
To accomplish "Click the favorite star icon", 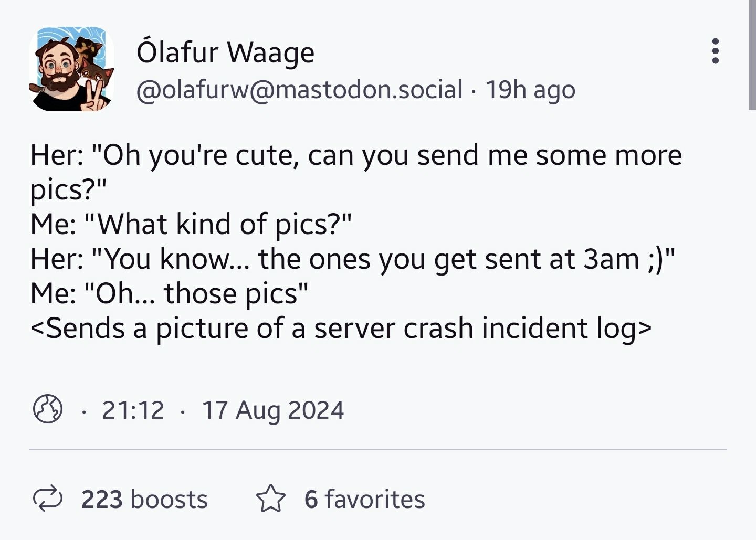I will point(271,499).
